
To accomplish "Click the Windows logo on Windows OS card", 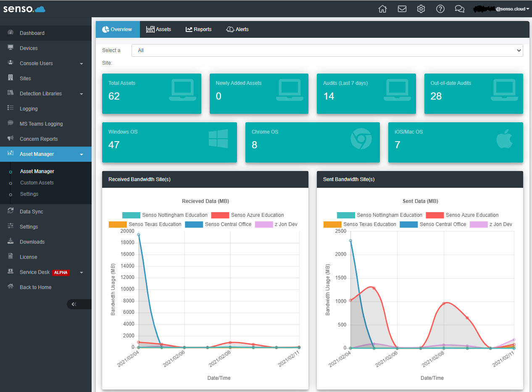I will coord(219,139).
